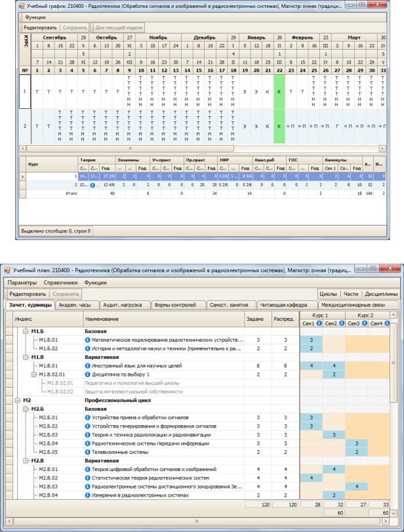Viewport: 404px width, 532px height.
Task: Click info icon for Радиотехнические системы передачи информации
Action: pos(87,443)
